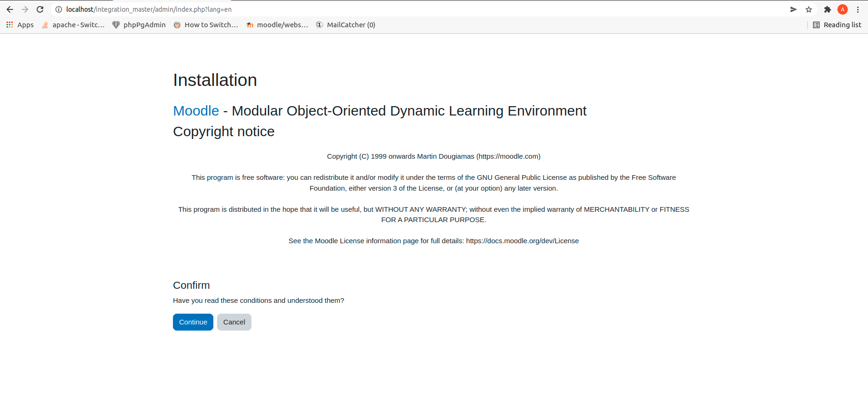Open How to Switch... bookmark
The width and height of the screenshot is (868, 401).
click(x=206, y=25)
